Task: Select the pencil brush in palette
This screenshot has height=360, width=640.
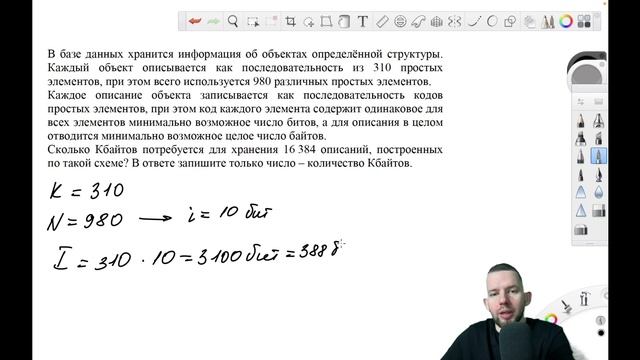Action: pos(580,121)
